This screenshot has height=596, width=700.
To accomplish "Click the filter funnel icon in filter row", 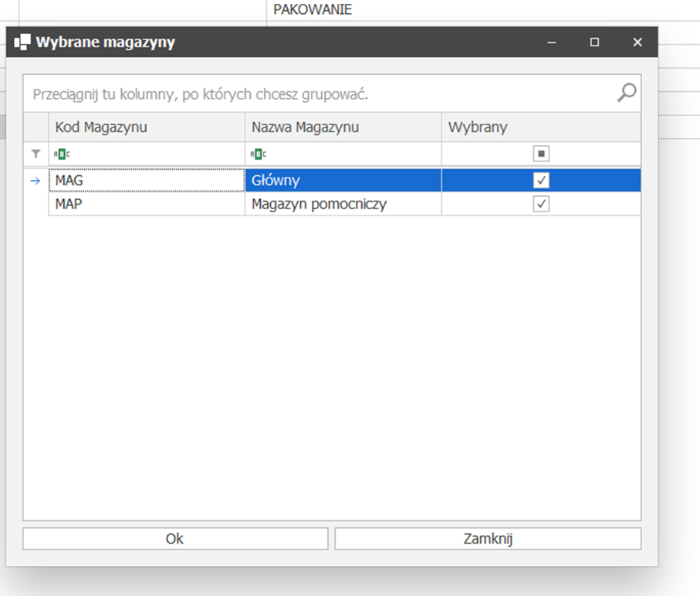I will click(36, 154).
